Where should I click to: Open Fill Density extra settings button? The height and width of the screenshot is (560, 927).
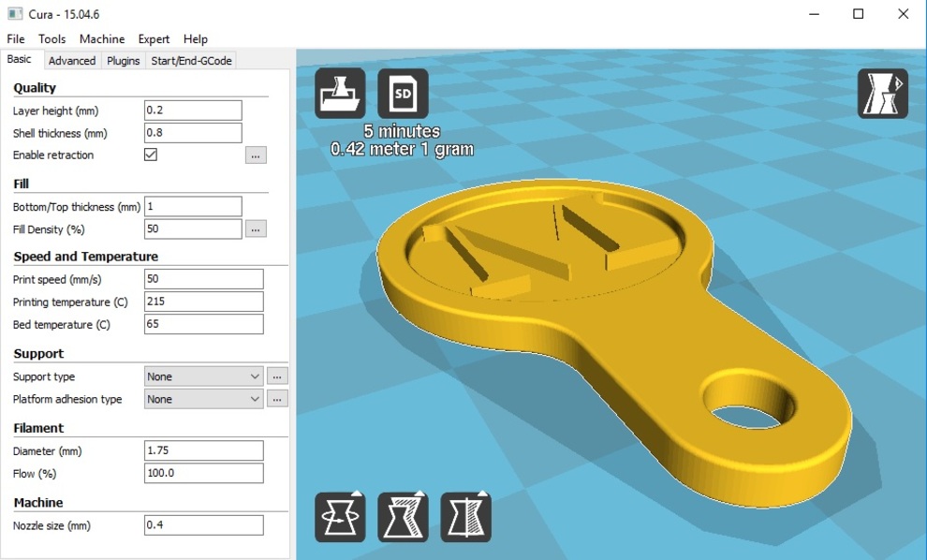(257, 229)
